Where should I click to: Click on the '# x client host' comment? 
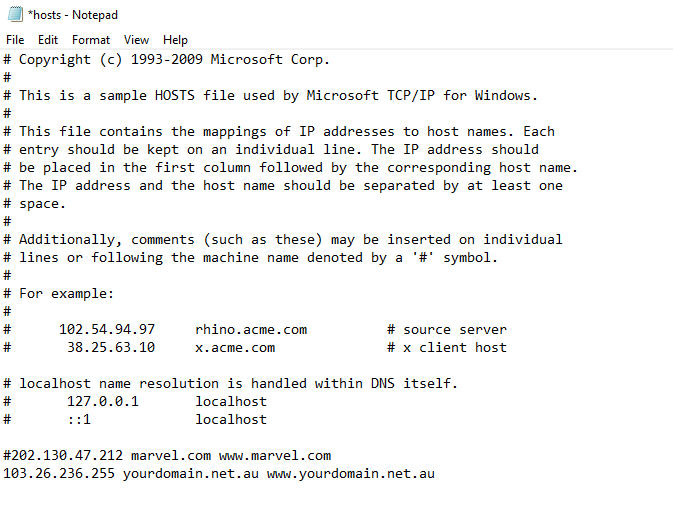[x=447, y=348]
